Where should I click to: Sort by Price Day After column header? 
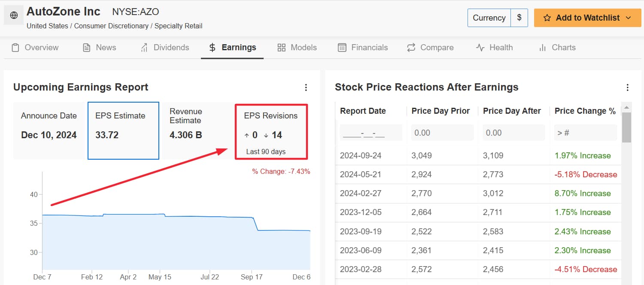pyautogui.click(x=512, y=111)
